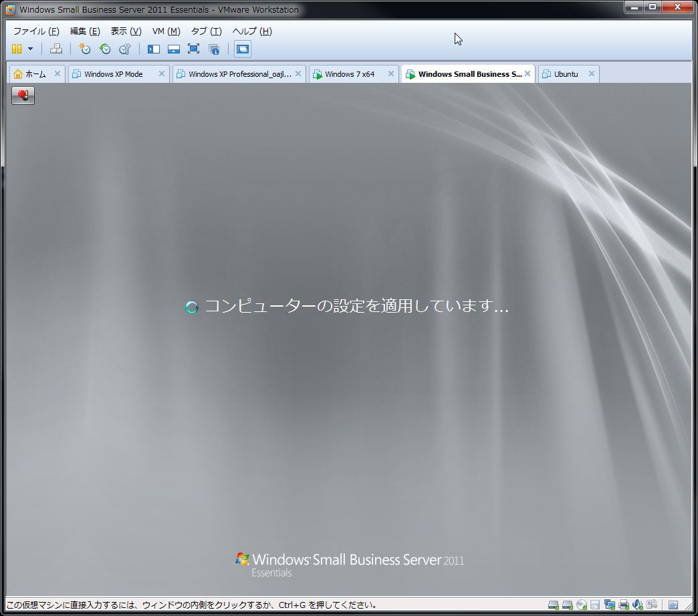The image size is (698, 616).
Task: Open the VM (M) menu
Action: 166,31
